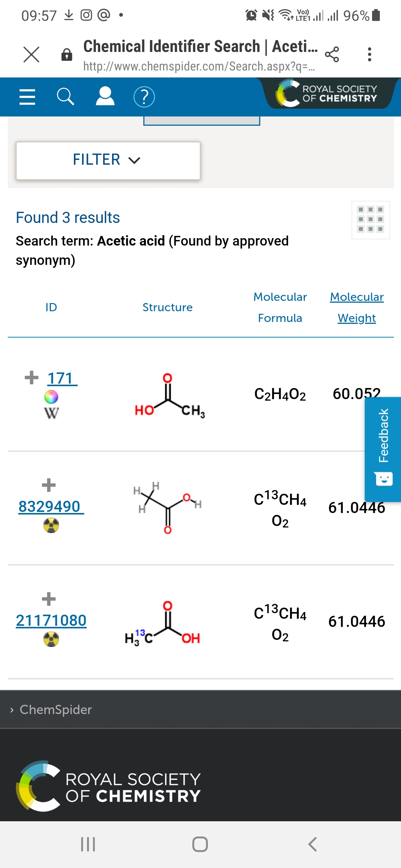Open the user account icon
Screen dimensions: 401x868
105,96
